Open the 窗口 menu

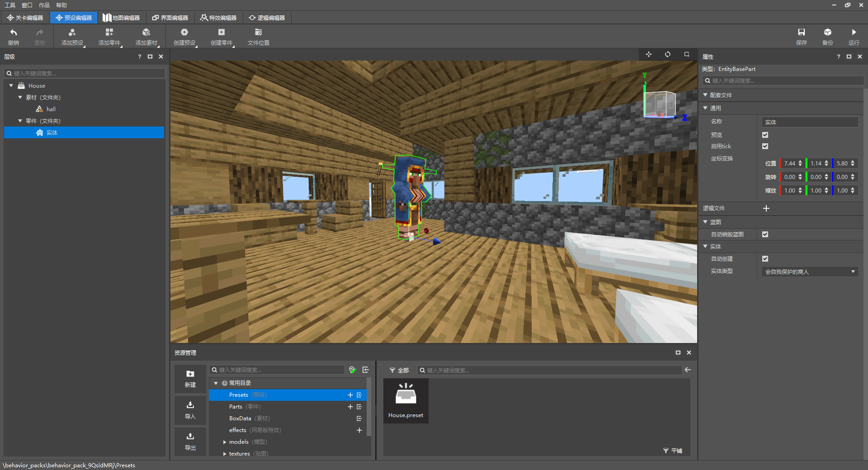(27, 5)
